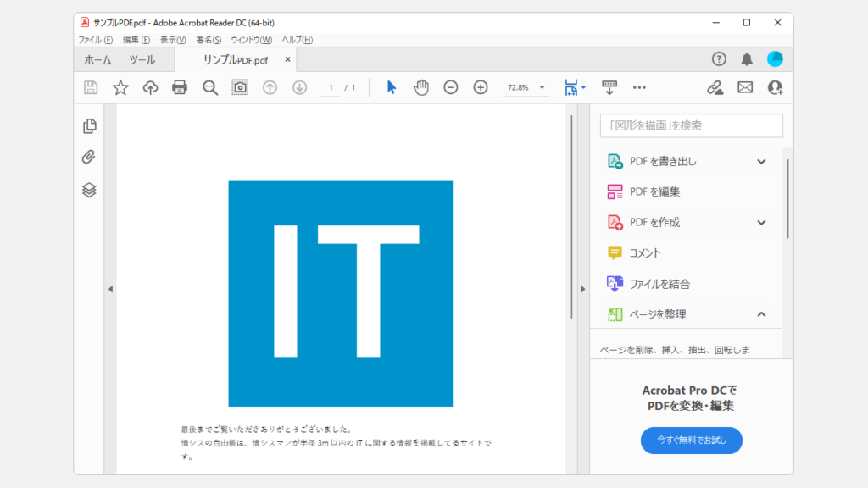Select the Hand pan tool
This screenshot has height=488, width=868.
click(421, 87)
